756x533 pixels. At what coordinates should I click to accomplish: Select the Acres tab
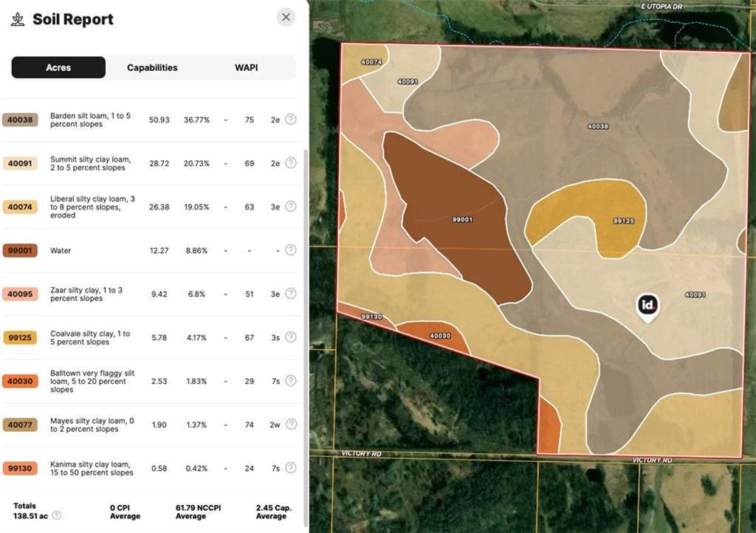58,67
